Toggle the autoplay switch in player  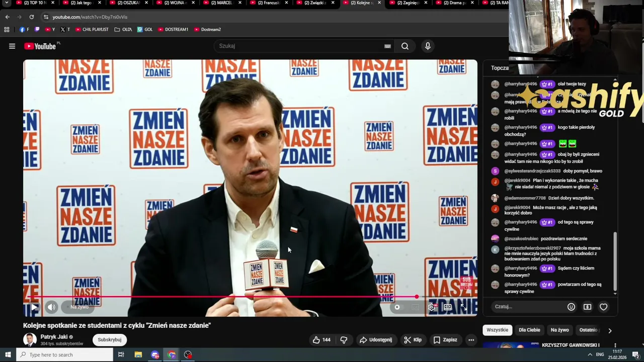click(397, 307)
